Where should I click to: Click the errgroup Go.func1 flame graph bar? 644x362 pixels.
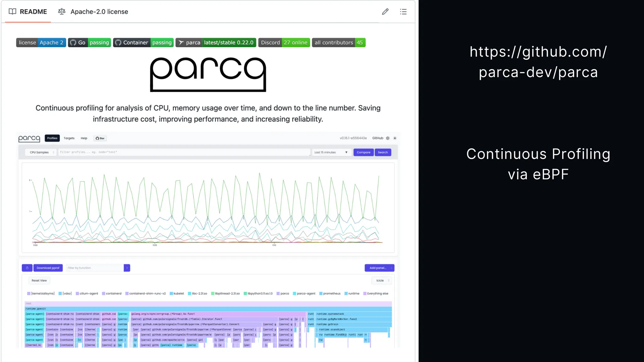point(218,314)
